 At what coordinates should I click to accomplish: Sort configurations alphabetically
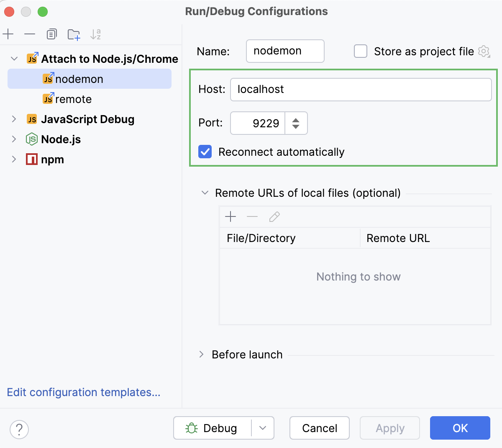[95, 34]
